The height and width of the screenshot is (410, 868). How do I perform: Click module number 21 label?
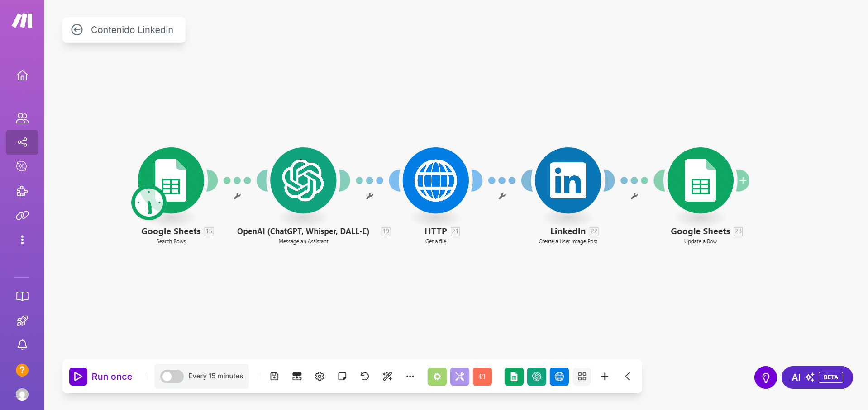[x=455, y=231]
